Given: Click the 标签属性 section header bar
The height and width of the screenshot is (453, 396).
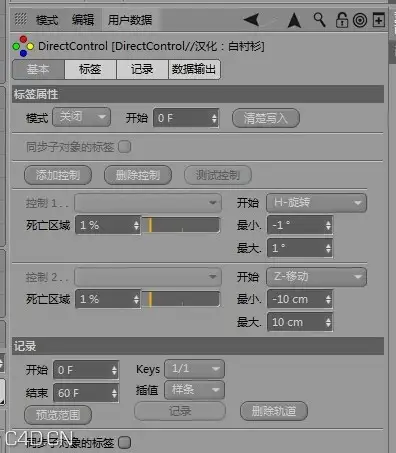Looking at the screenshot, I should [198, 94].
